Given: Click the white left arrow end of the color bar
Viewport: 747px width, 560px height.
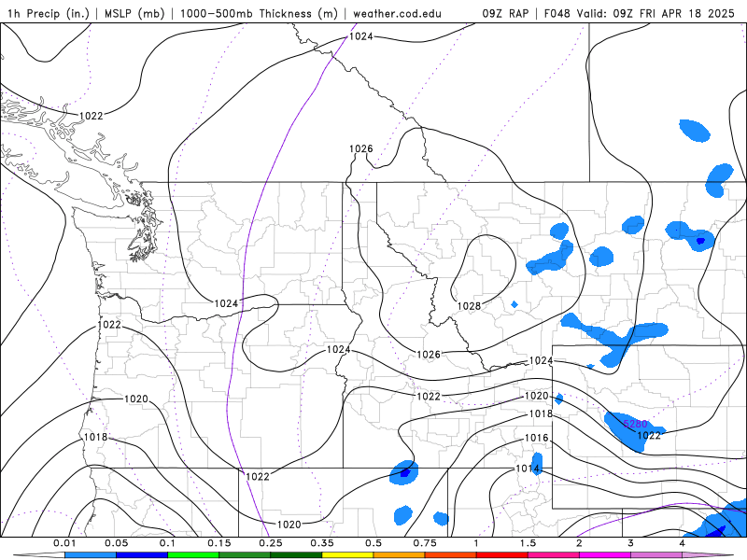Looking at the screenshot, I should 39,555.
